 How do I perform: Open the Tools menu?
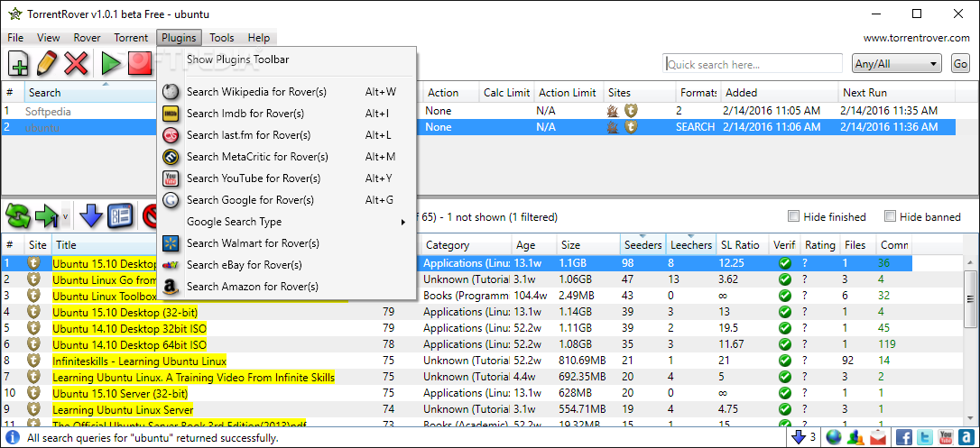coord(222,38)
